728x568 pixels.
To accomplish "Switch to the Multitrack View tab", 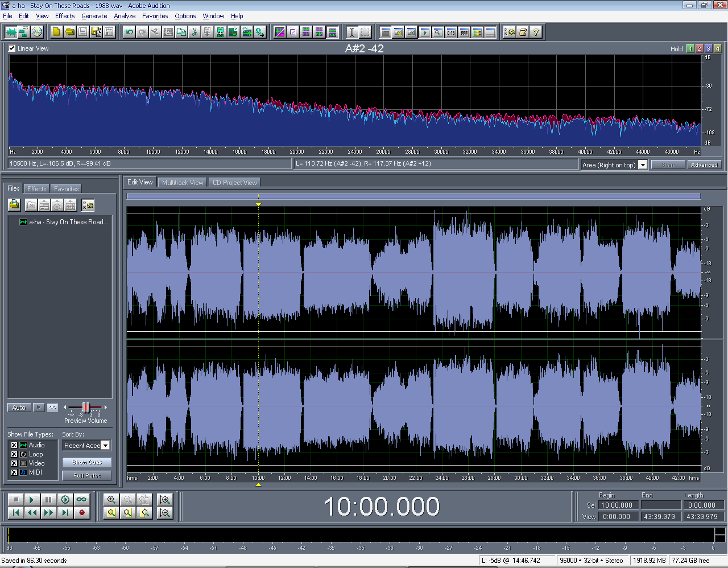I will click(x=183, y=183).
